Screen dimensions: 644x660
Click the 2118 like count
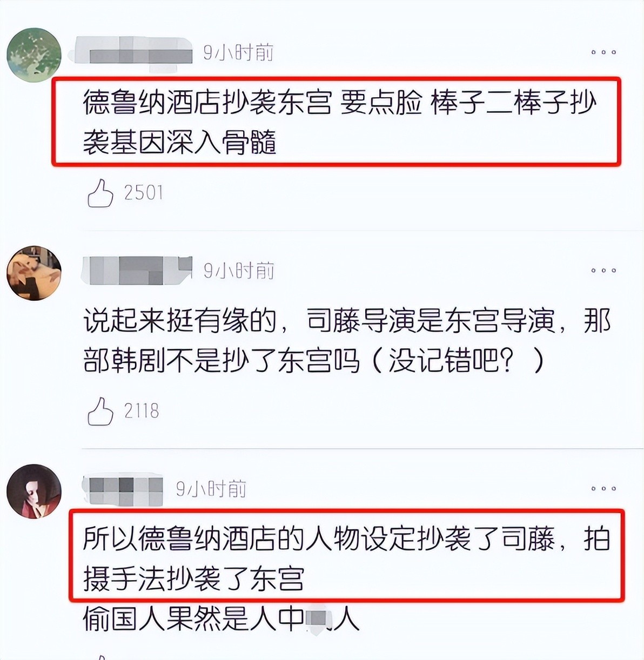(142, 411)
